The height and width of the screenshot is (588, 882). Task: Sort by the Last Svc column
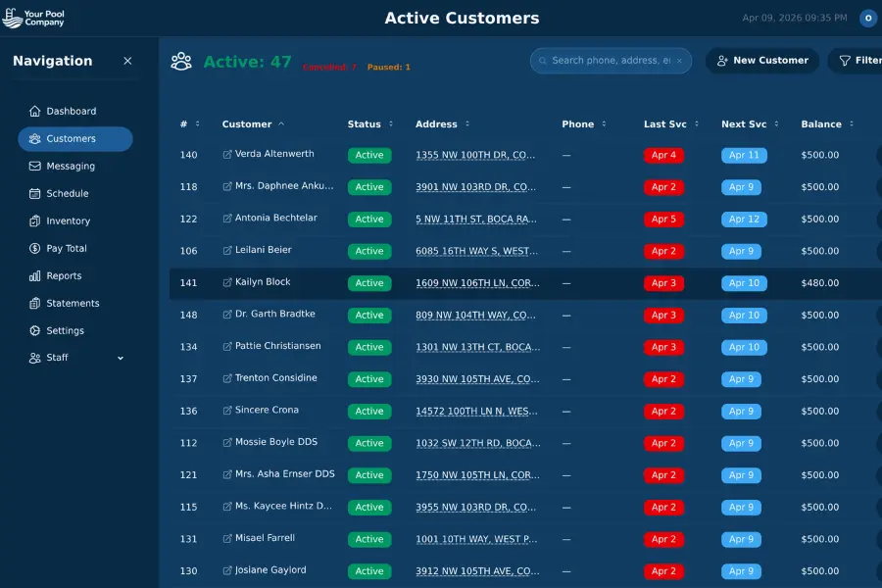(671, 123)
